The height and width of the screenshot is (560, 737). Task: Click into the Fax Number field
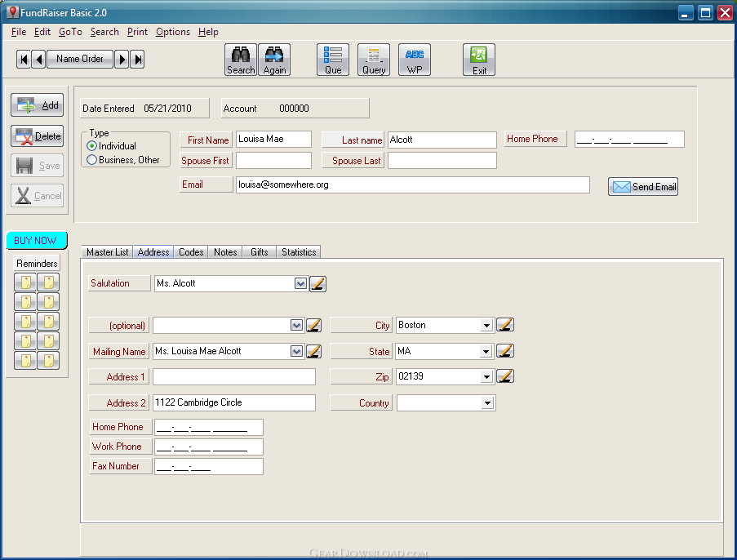click(209, 466)
